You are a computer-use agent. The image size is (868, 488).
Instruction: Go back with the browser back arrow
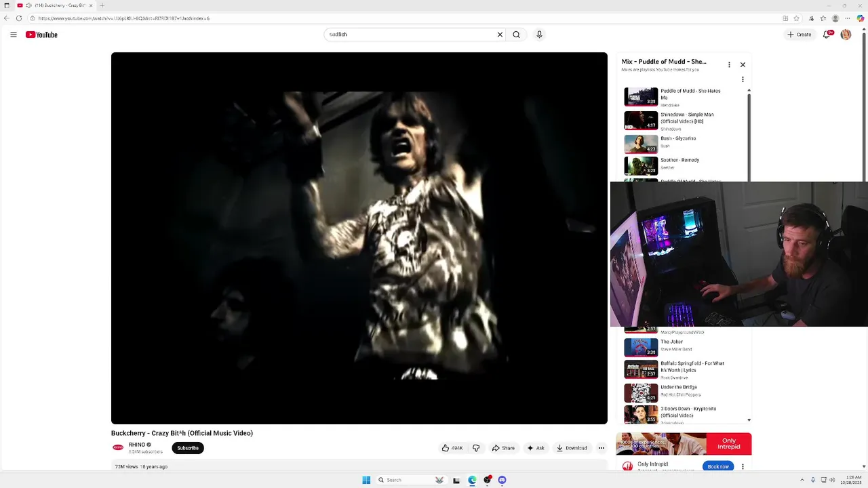[7, 18]
